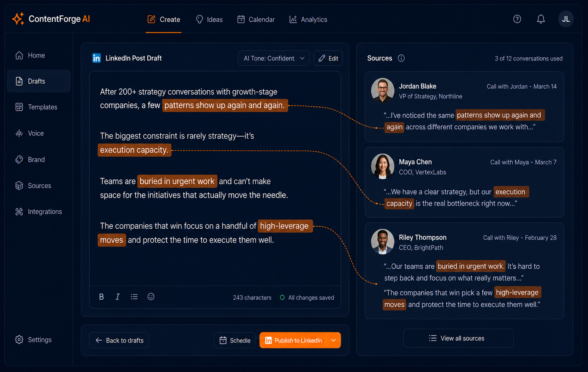Viewport: 588px width, 372px height.
Task: Click highlighted 'execution capacity.' in draft
Action: click(134, 150)
